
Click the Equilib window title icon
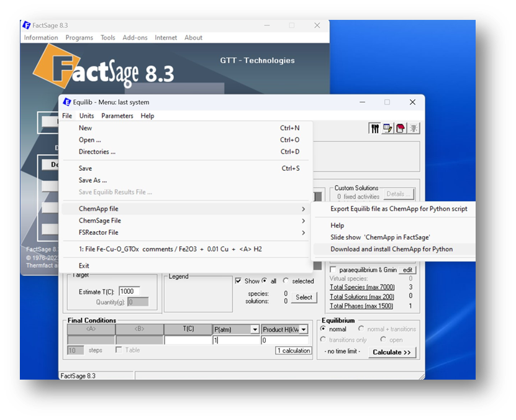(67, 102)
